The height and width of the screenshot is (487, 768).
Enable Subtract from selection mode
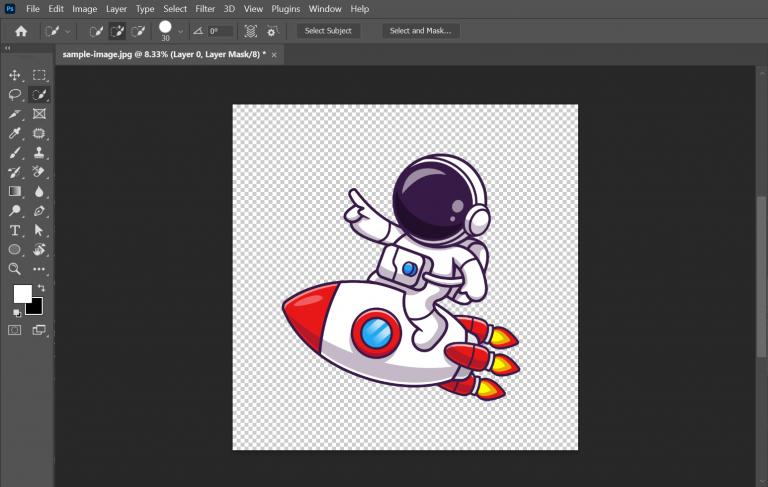138,31
